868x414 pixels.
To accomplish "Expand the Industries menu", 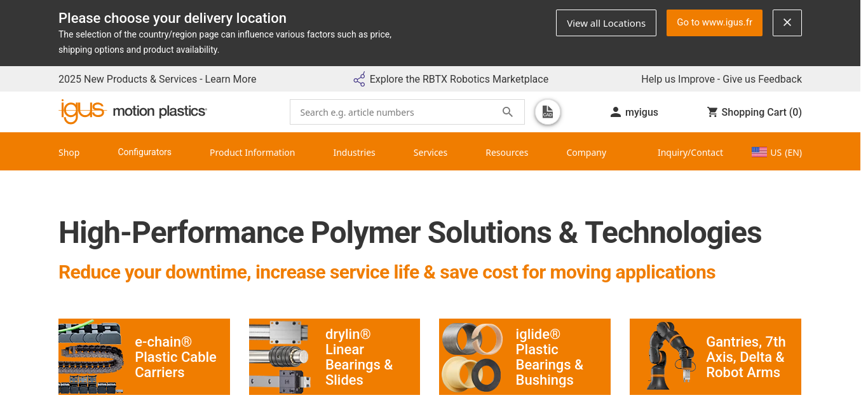I will pyautogui.click(x=354, y=153).
